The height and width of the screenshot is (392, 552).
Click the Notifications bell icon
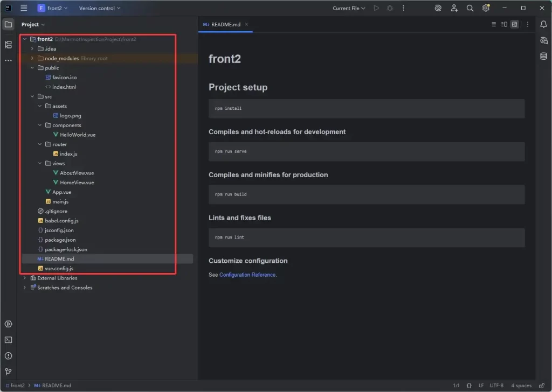click(543, 24)
